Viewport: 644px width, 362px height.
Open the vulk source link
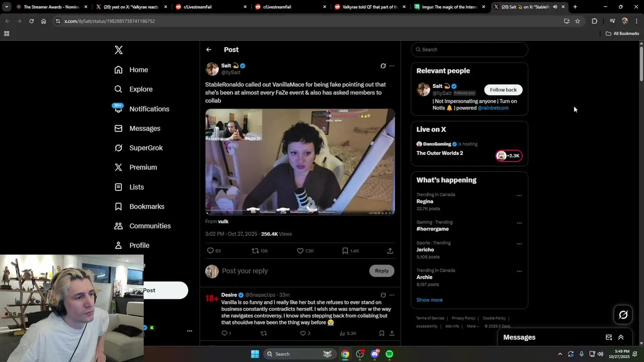(x=223, y=222)
